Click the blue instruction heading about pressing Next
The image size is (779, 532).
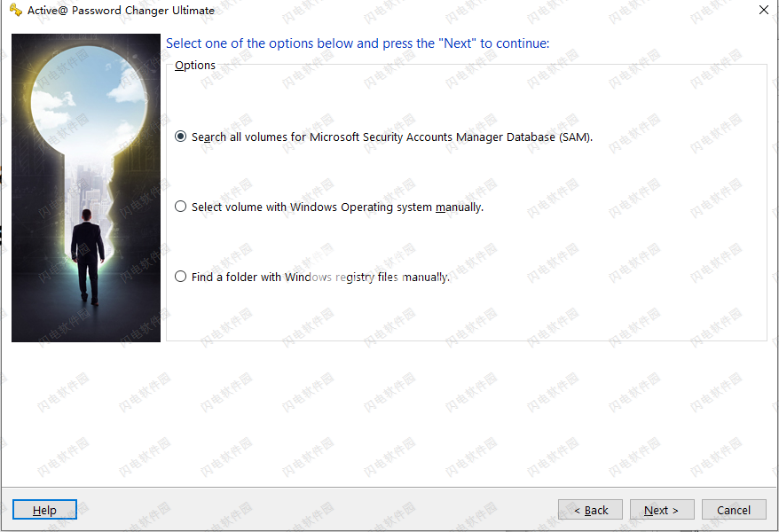pos(358,43)
